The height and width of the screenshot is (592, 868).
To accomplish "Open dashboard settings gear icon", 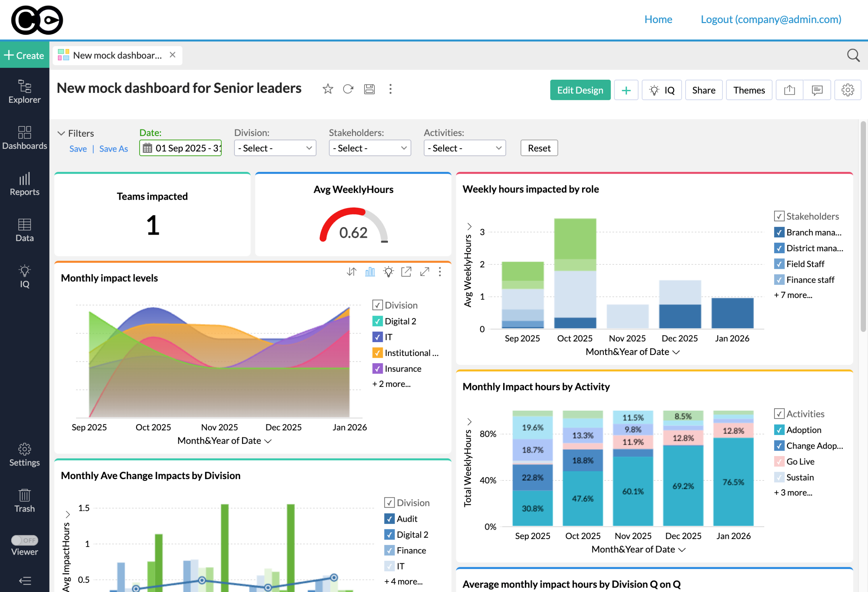I will tap(847, 90).
